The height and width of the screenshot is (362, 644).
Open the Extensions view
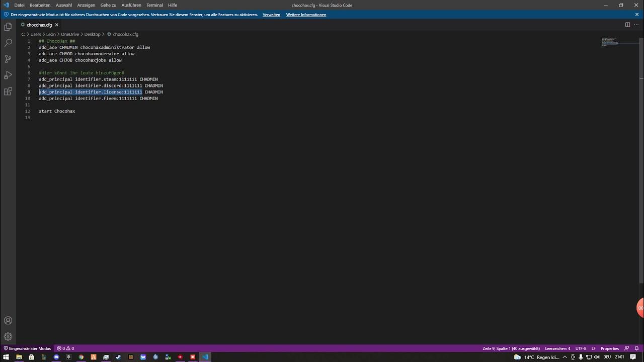(x=8, y=91)
